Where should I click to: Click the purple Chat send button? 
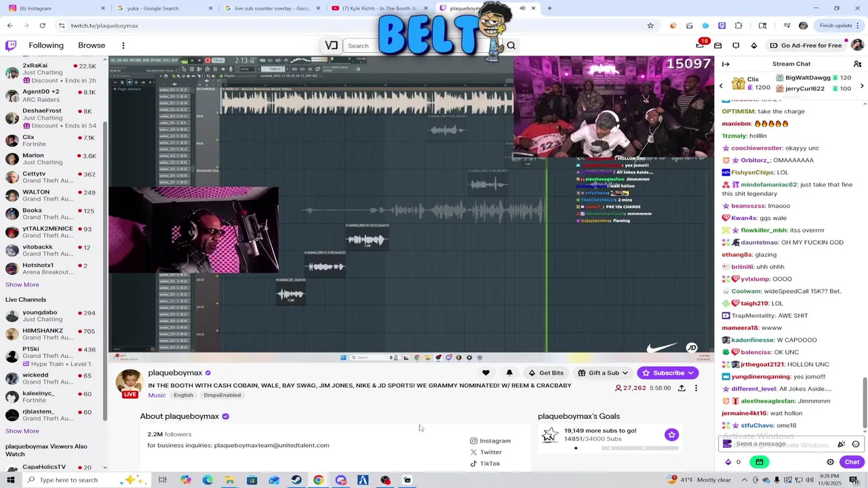coord(852,462)
